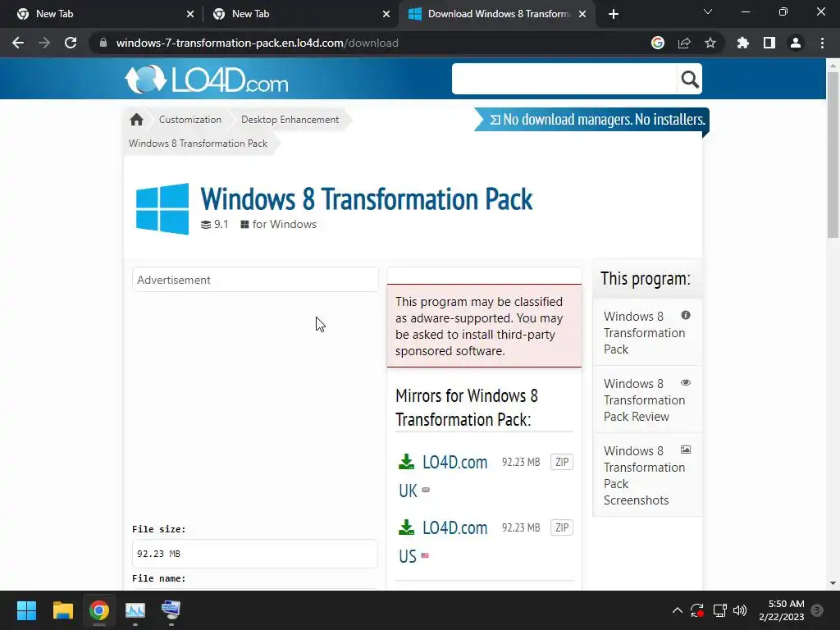840x630 pixels.
Task: Focus the LO4D search field
Action: 564,80
